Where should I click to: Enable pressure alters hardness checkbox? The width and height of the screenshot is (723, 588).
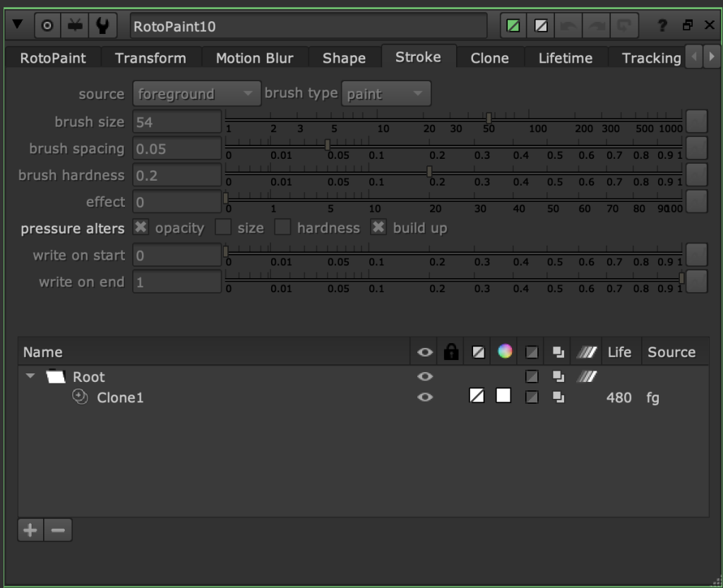point(282,227)
